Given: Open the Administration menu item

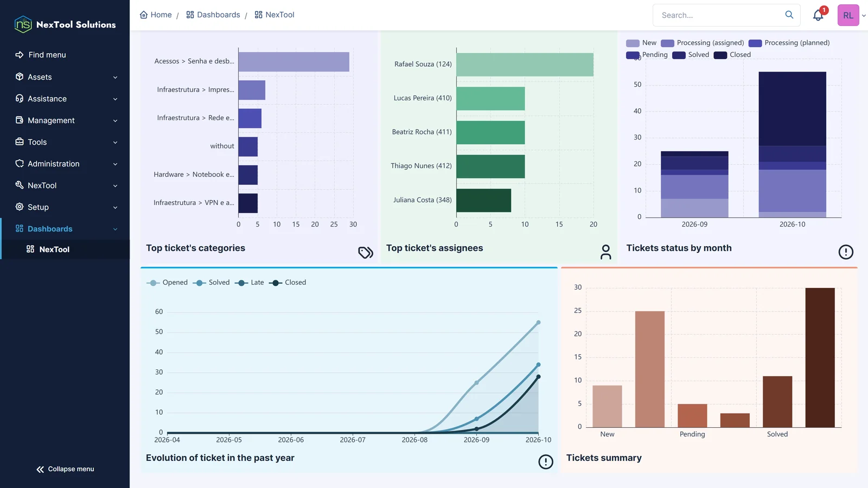Looking at the screenshot, I should 65,164.
